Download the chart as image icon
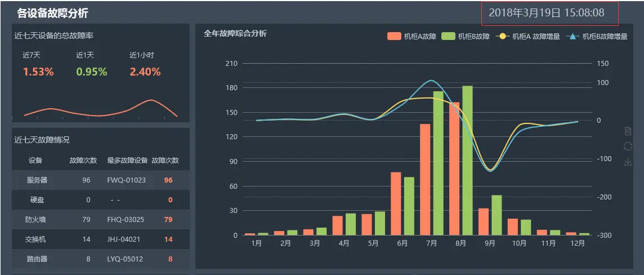The width and height of the screenshot is (644, 275). [x=628, y=162]
